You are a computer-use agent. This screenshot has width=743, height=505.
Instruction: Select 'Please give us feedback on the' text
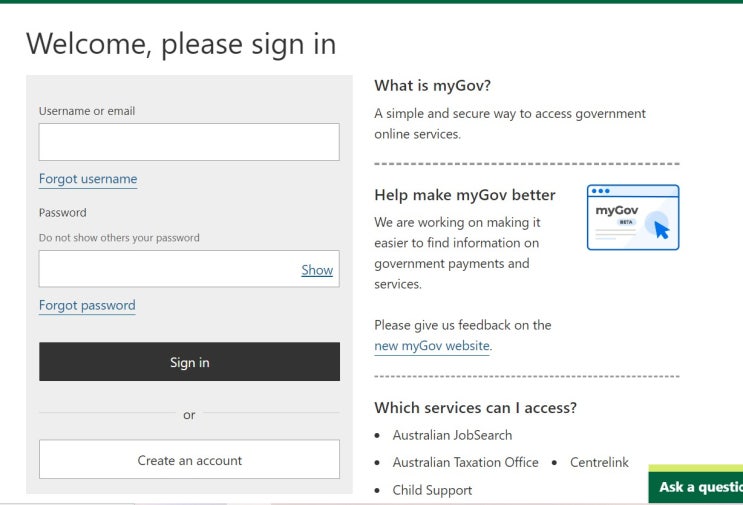pyautogui.click(x=462, y=325)
